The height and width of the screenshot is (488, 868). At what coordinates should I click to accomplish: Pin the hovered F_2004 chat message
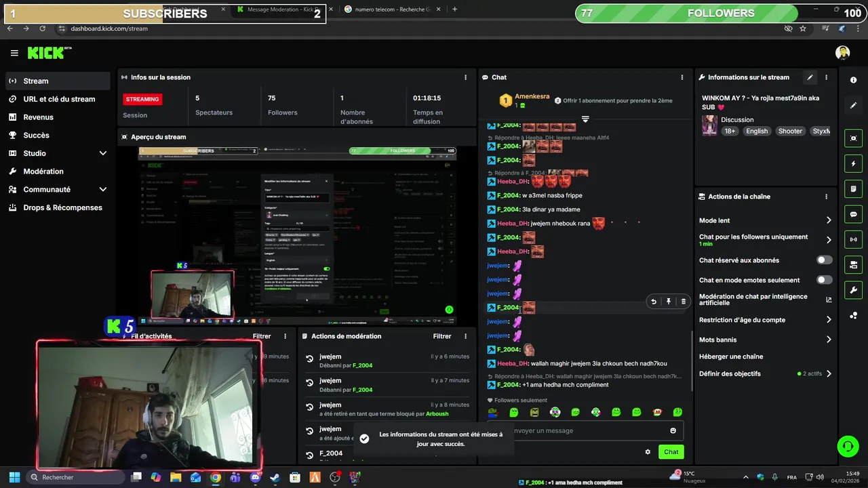pyautogui.click(x=669, y=302)
